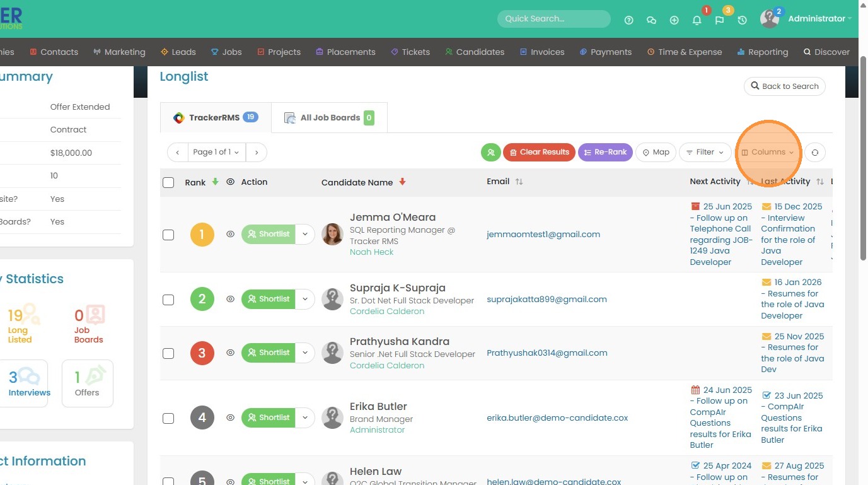This screenshot has width=868, height=485.
Task: Go to next page arrow
Action: click(x=256, y=152)
